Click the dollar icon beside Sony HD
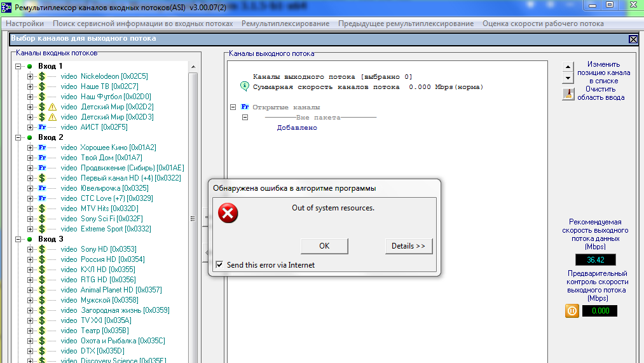 [x=42, y=249]
